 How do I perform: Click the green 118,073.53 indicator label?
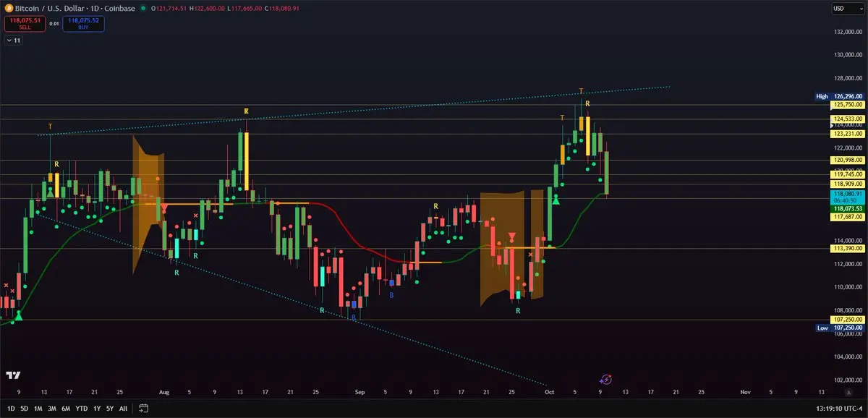tap(846, 208)
